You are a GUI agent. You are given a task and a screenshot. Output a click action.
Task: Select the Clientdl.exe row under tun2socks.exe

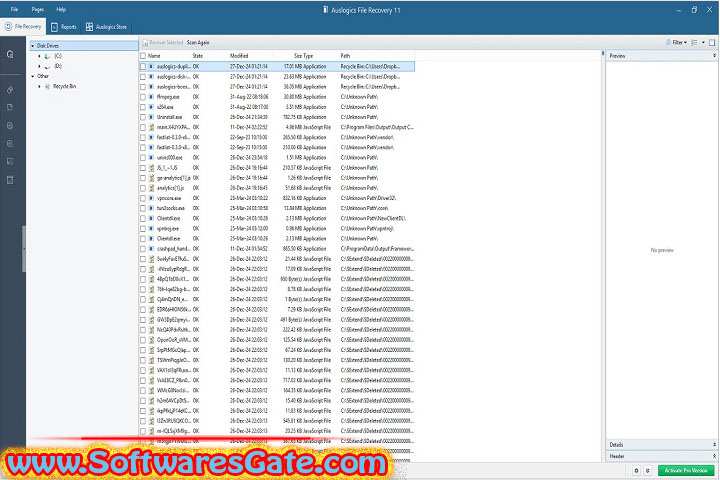click(277, 218)
